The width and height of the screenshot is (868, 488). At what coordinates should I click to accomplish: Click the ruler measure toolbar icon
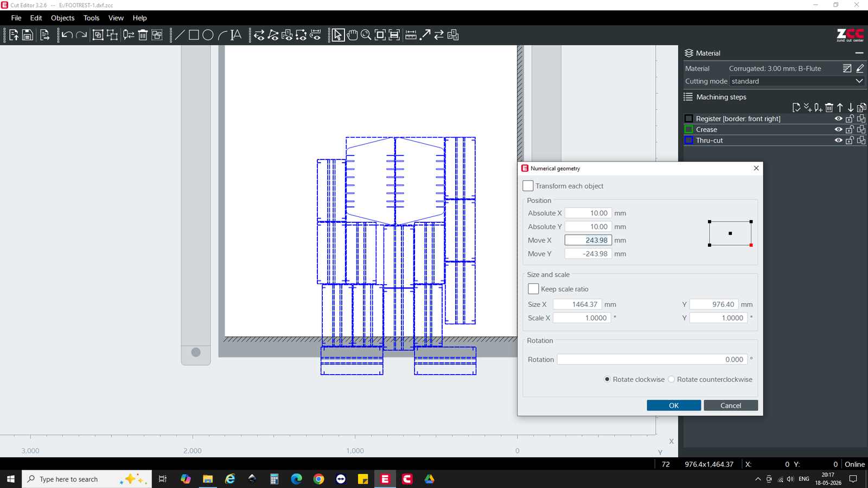coord(411,35)
